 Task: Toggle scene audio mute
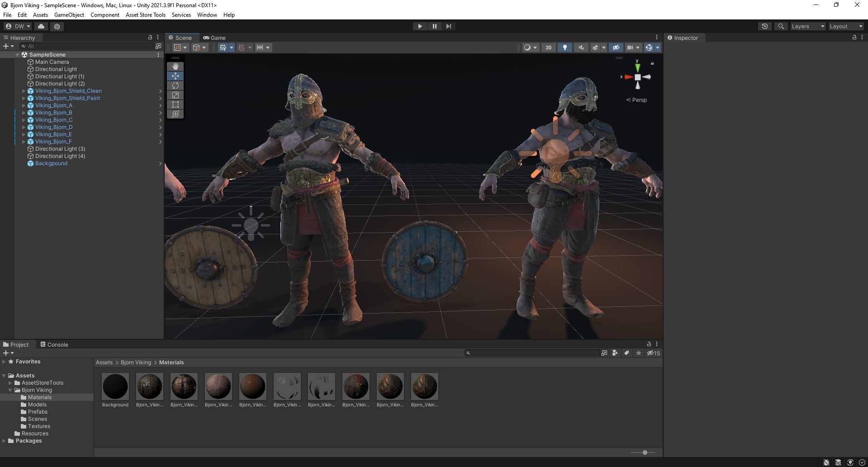click(581, 48)
